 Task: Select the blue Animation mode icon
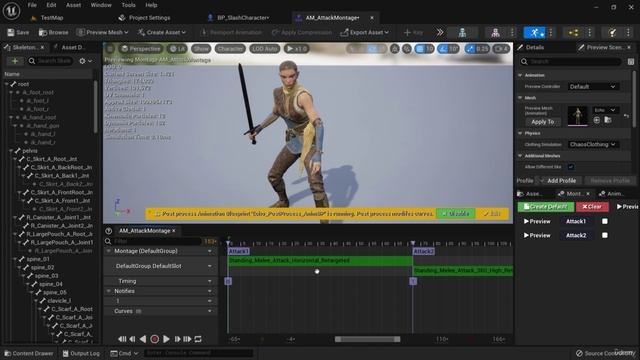tap(534, 33)
